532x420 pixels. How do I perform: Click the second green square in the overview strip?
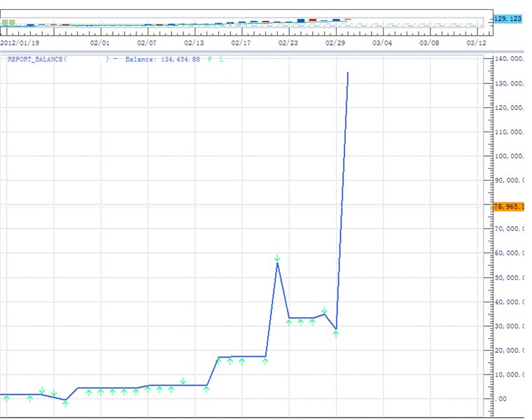click(x=12, y=22)
